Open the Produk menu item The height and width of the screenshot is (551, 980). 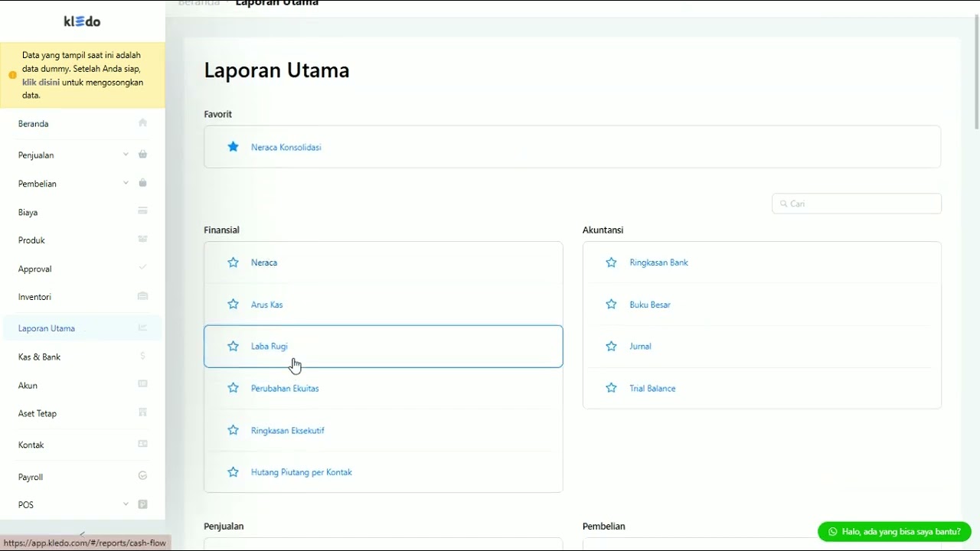coord(32,240)
